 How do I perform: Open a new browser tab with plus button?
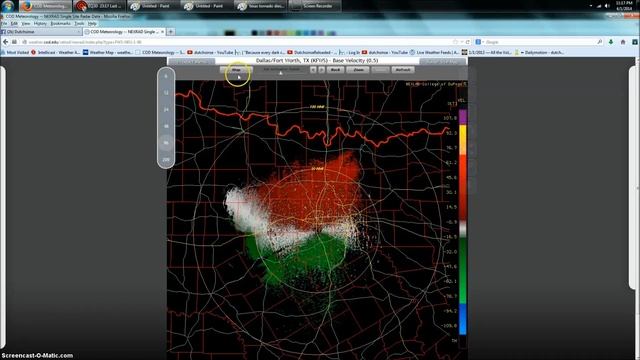pyautogui.click(x=171, y=31)
